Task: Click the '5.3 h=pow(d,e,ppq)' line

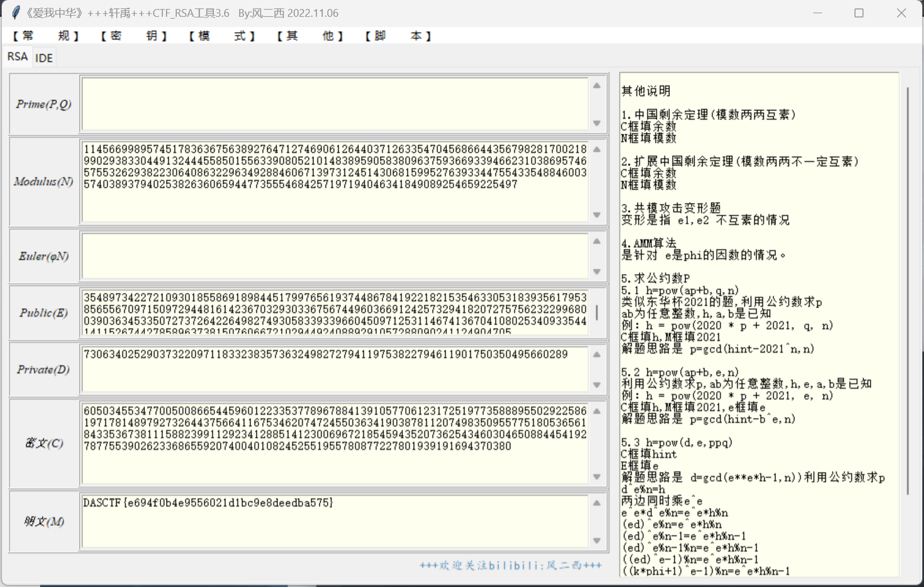Action: click(x=677, y=442)
